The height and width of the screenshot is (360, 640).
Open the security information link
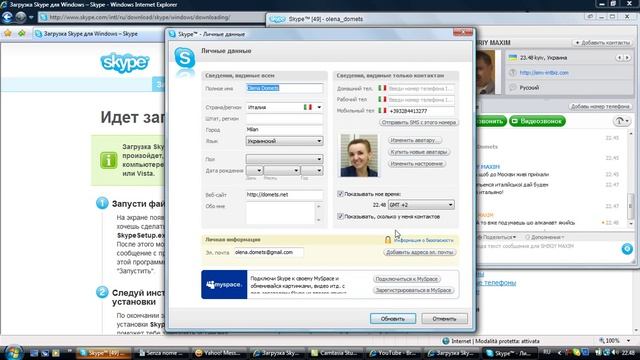pos(424,240)
